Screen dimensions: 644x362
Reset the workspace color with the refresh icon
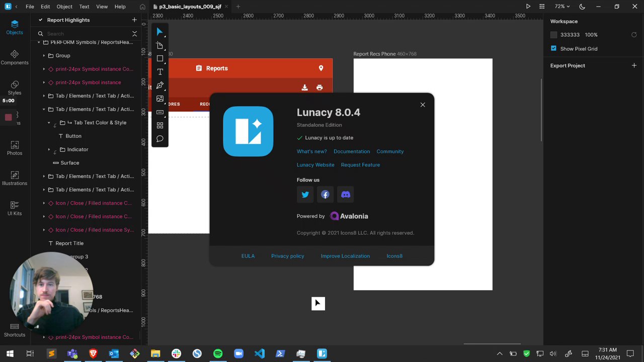(634, 35)
